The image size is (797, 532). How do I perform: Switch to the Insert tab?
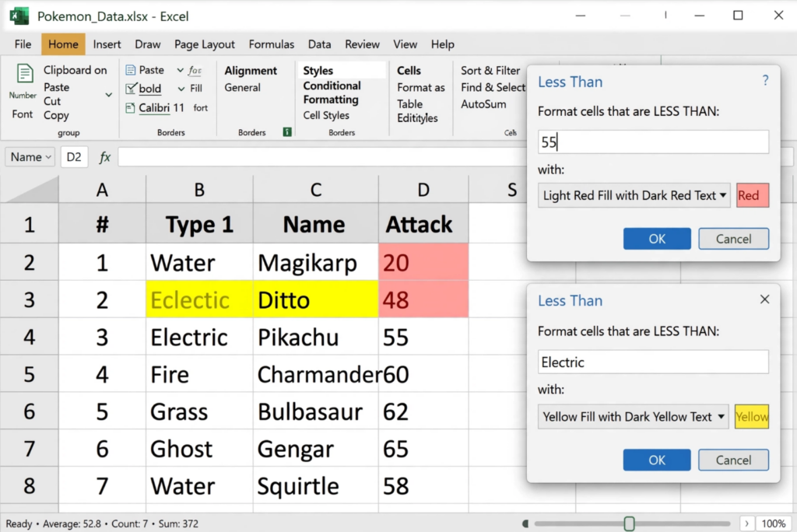click(107, 44)
